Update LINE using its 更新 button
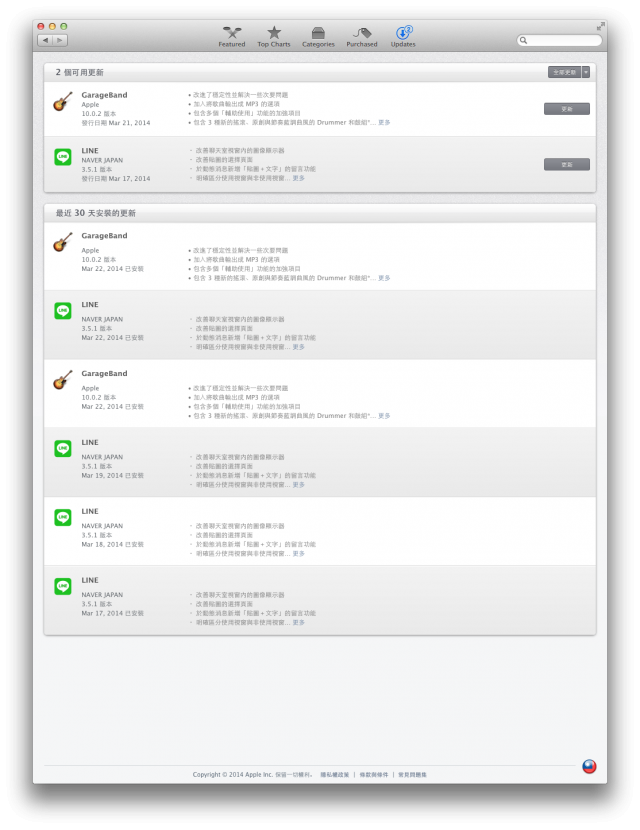The width and height of the screenshot is (640, 830). click(x=567, y=165)
